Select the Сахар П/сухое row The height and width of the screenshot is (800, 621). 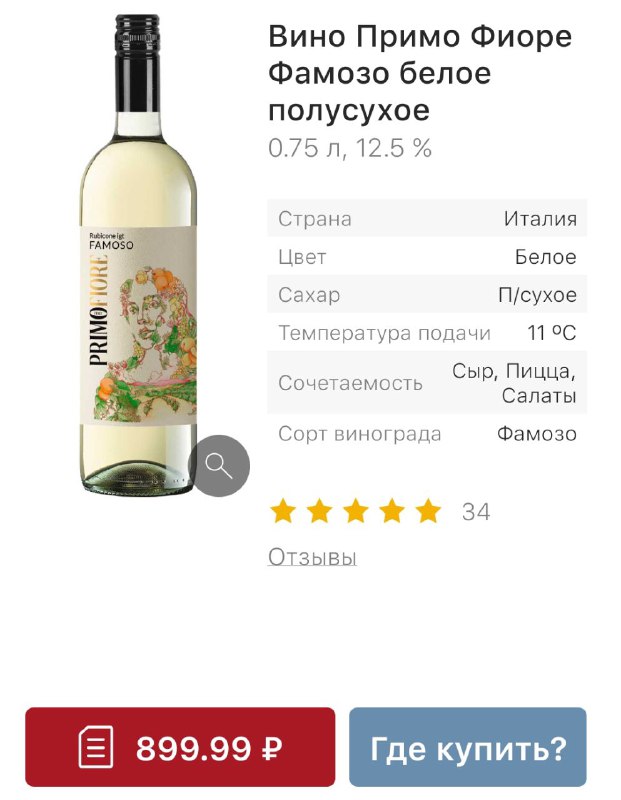click(x=428, y=294)
